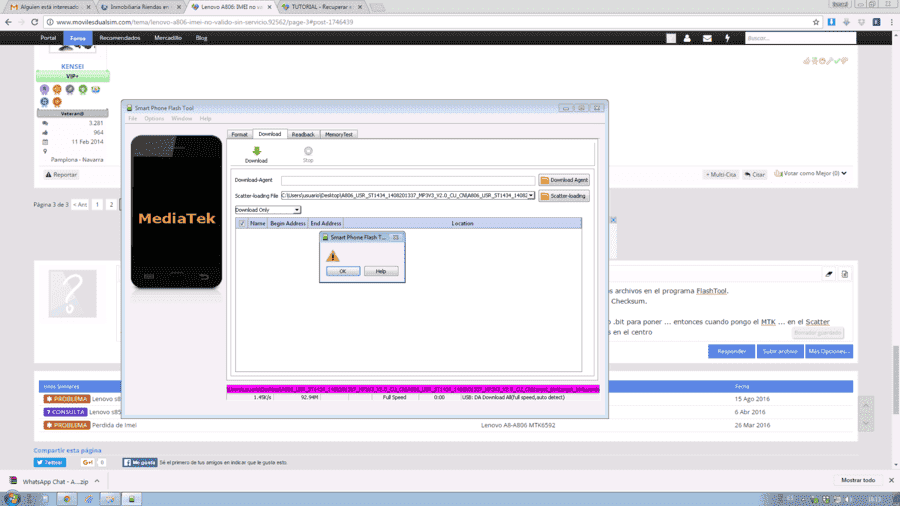Click the Responder button
This screenshot has width=900, height=506.
pos(731,351)
